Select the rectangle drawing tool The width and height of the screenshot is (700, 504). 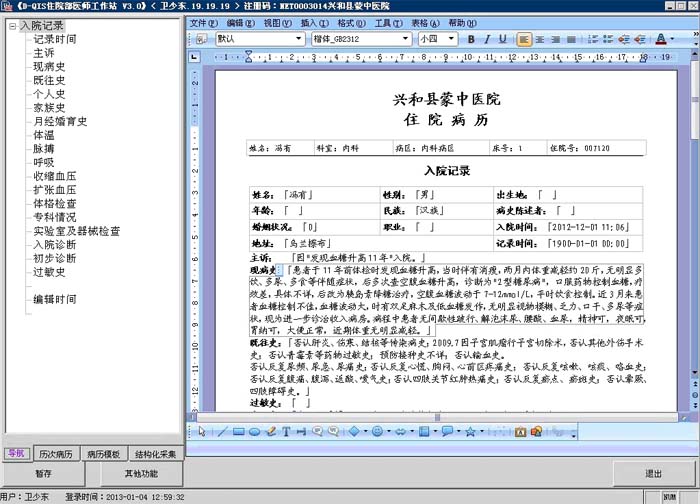[x=238, y=431]
